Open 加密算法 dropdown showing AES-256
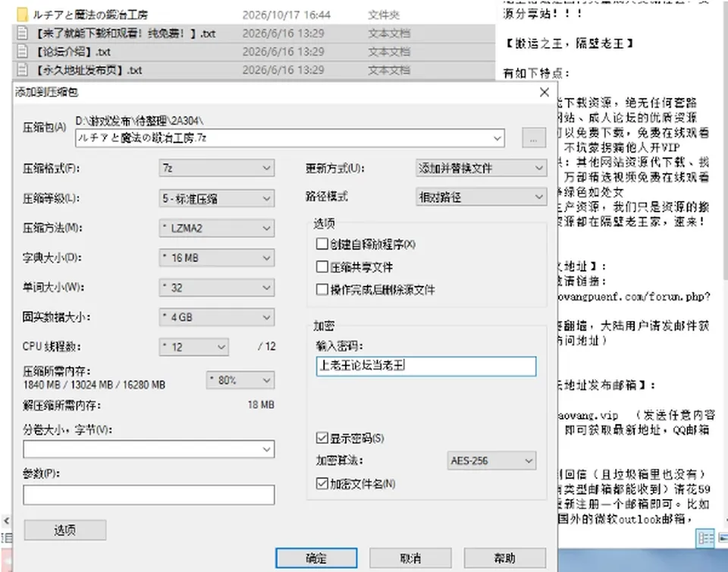 point(491,460)
